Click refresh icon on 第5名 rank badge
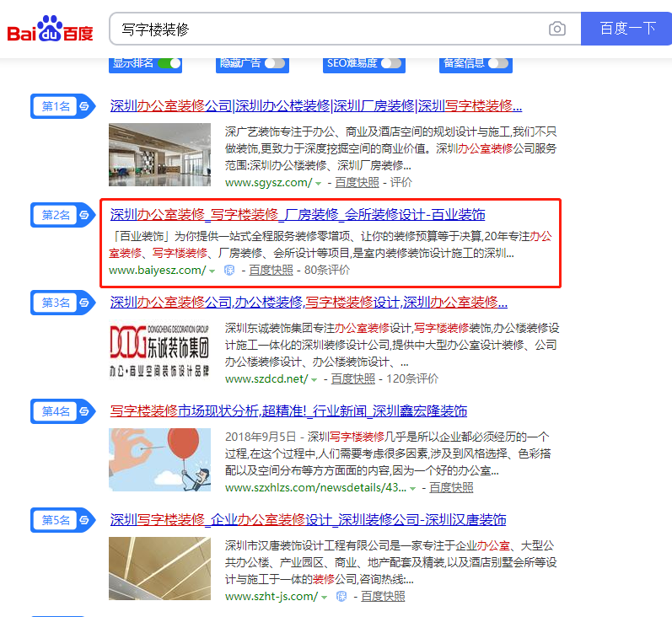 pos(85,520)
